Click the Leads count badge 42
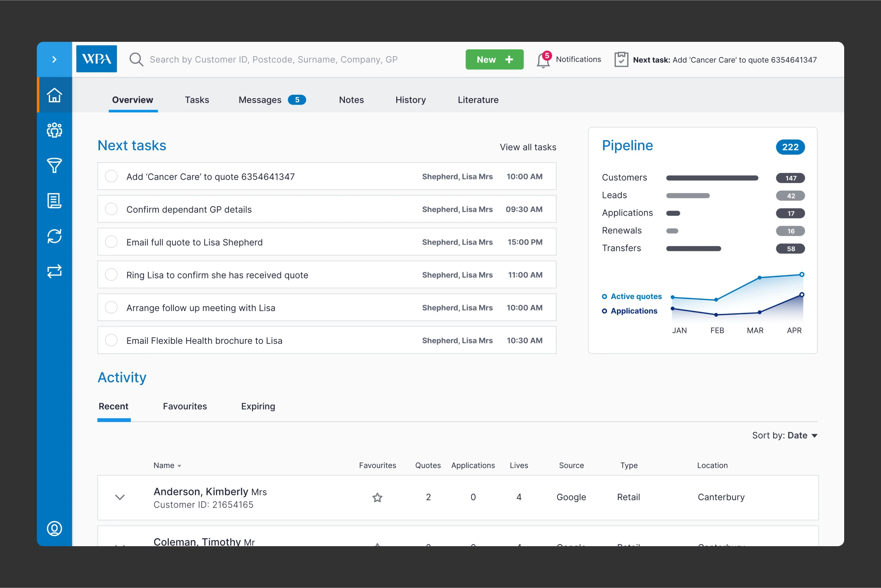The width and height of the screenshot is (881, 588). [x=790, y=196]
